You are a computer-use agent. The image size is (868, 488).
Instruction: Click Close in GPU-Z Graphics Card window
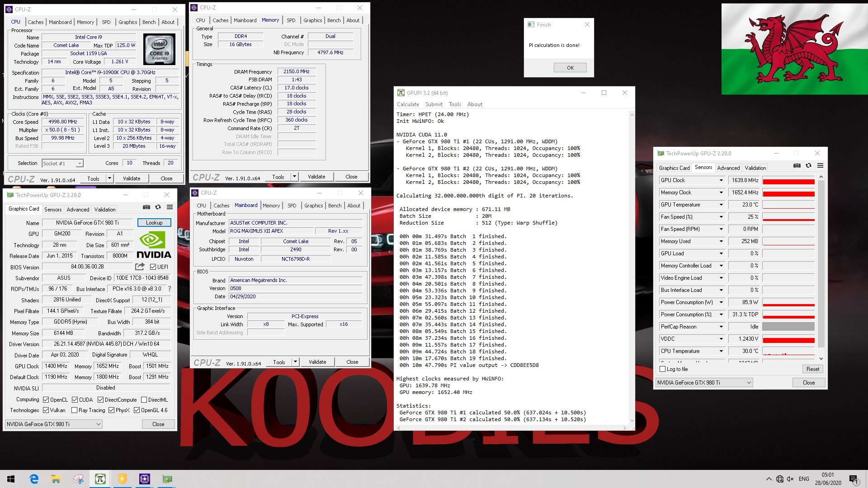coord(158,424)
